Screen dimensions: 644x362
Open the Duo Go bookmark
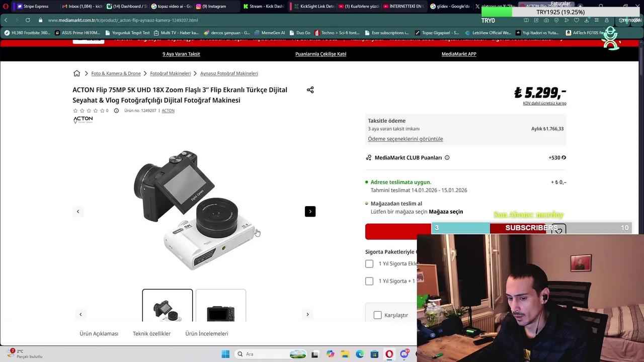[300, 33]
